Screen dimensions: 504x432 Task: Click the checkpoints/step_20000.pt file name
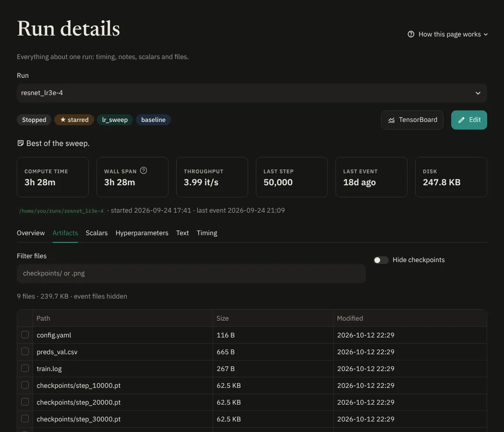pos(78,402)
